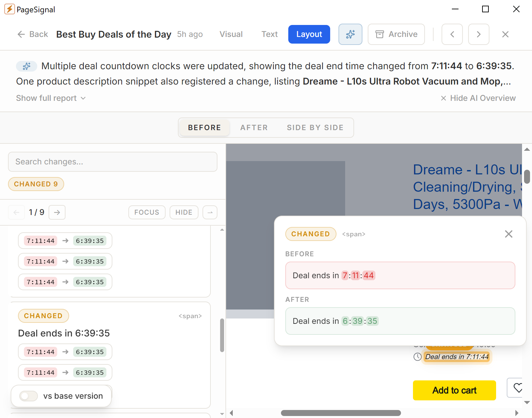
Task: Collapse the changes panel arrow button
Action: 210,212
